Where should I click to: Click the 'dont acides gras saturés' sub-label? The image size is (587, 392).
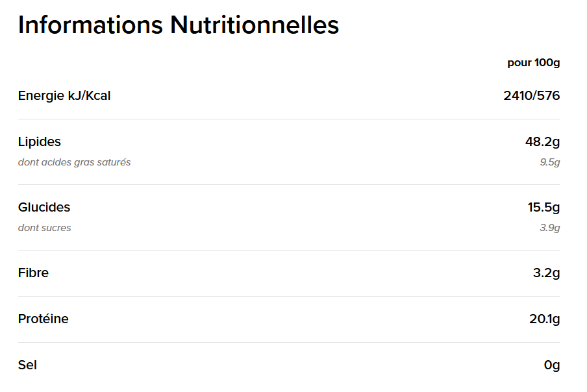pos(74,162)
